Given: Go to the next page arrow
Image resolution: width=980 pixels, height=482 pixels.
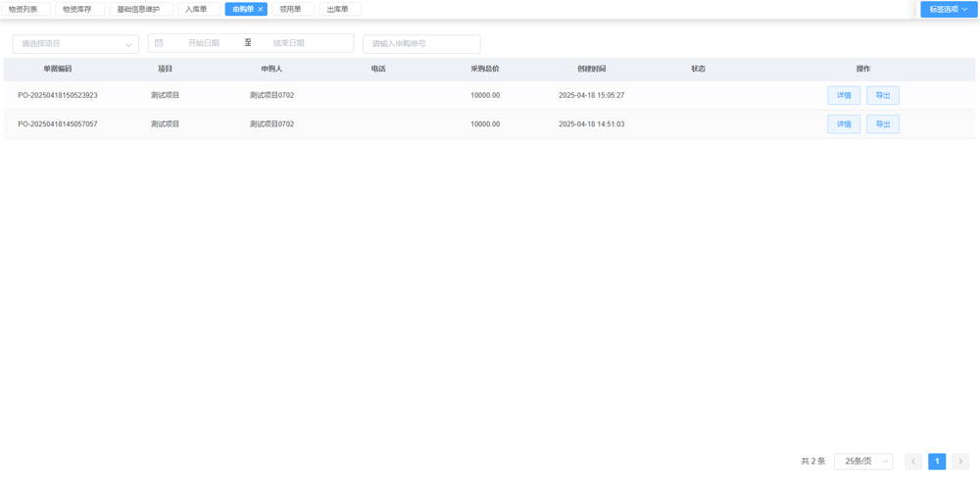Looking at the screenshot, I should [x=960, y=461].
